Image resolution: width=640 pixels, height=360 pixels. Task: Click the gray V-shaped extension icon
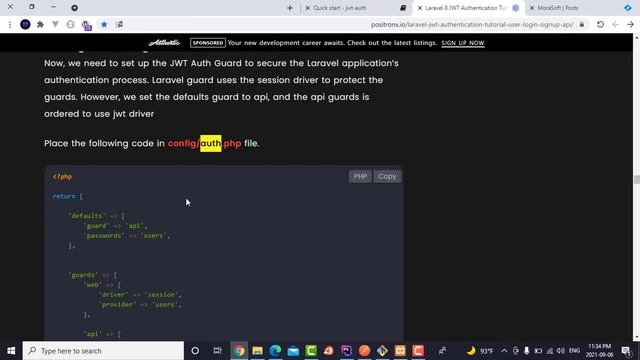[x=55, y=24]
